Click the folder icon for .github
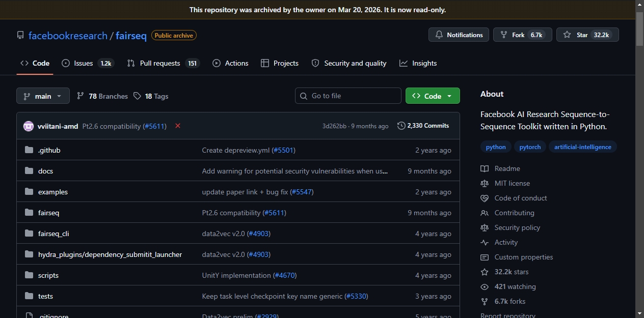644x318 pixels. pyautogui.click(x=29, y=150)
